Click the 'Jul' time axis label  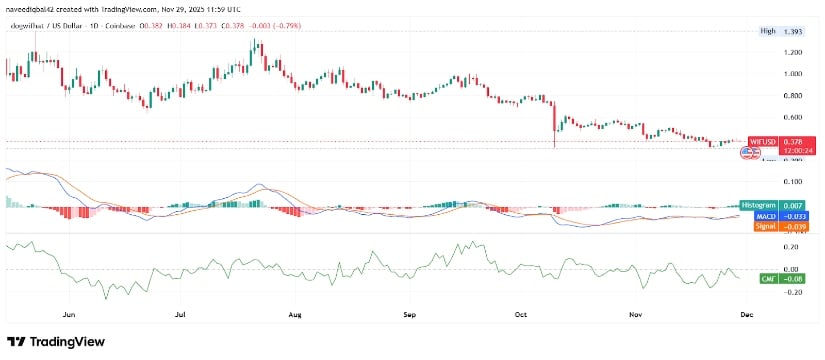point(180,315)
